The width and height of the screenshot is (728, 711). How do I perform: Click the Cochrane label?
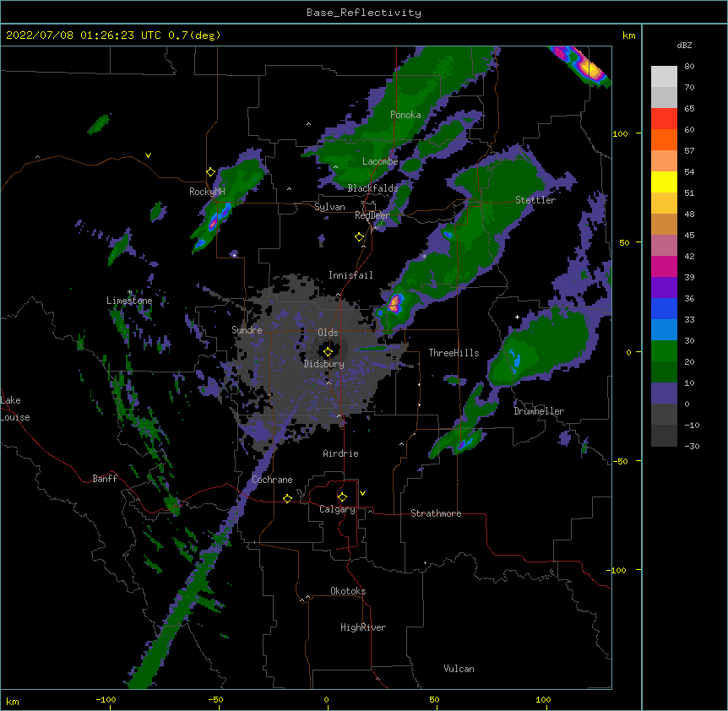pos(272,480)
